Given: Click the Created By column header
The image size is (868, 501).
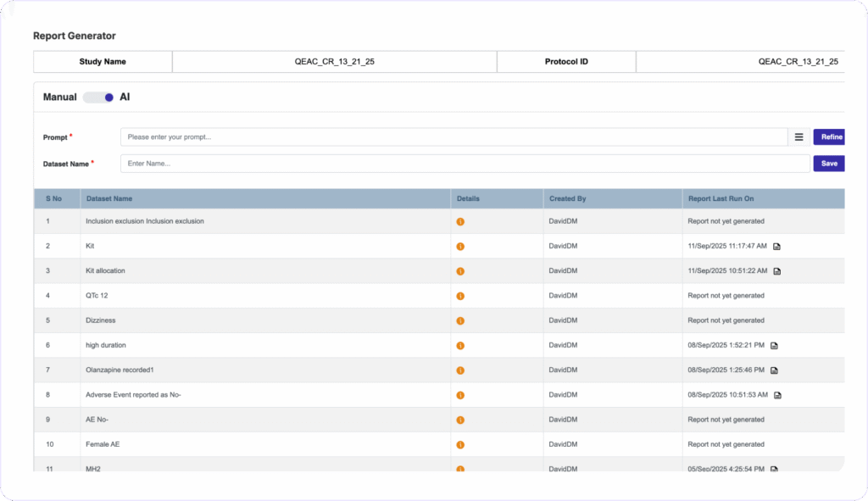Looking at the screenshot, I should coord(567,198).
